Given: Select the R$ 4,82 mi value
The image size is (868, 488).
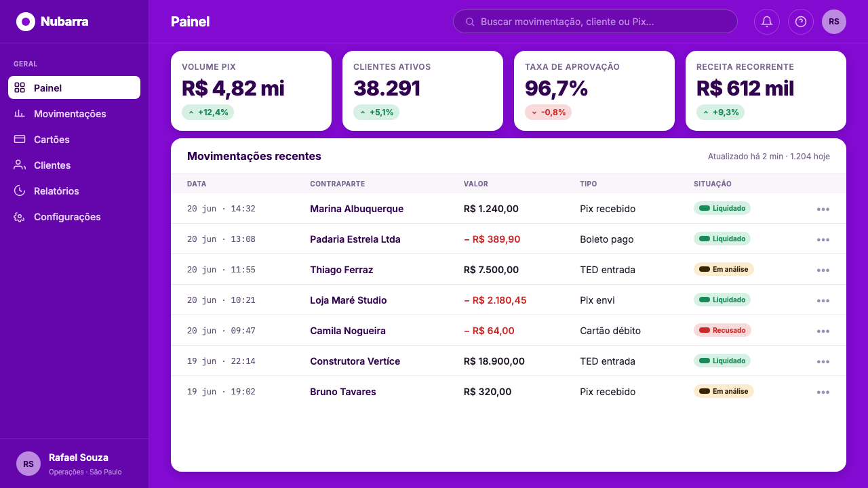Looking at the screenshot, I should coord(233,88).
